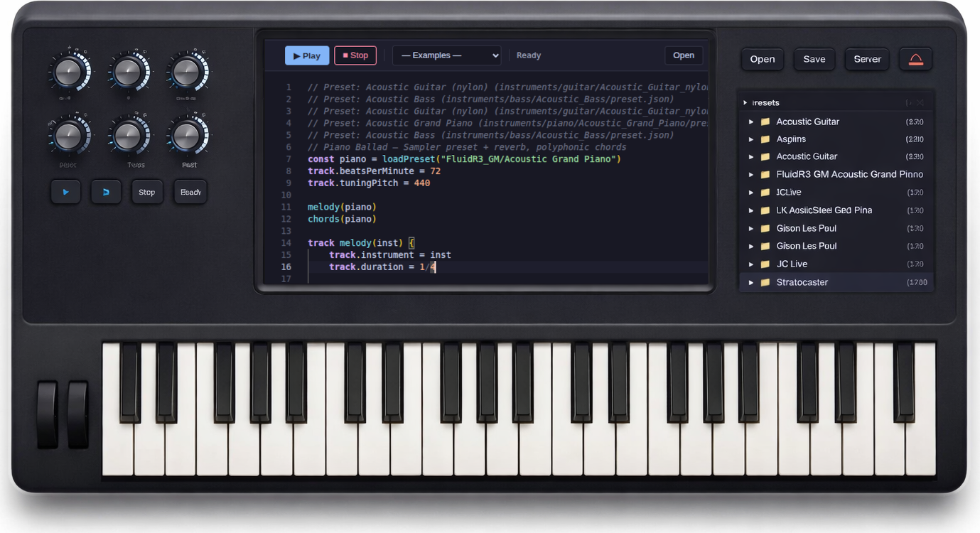Click the LK AcousticSteel preset folder icon
This screenshot has height=533, width=980.
(764, 210)
